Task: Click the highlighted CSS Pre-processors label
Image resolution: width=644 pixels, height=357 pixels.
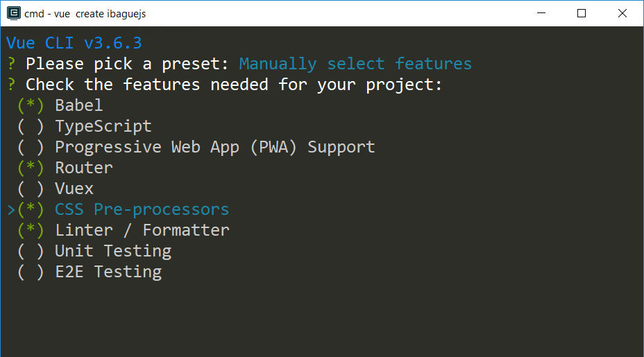Action: click(x=142, y=209)
